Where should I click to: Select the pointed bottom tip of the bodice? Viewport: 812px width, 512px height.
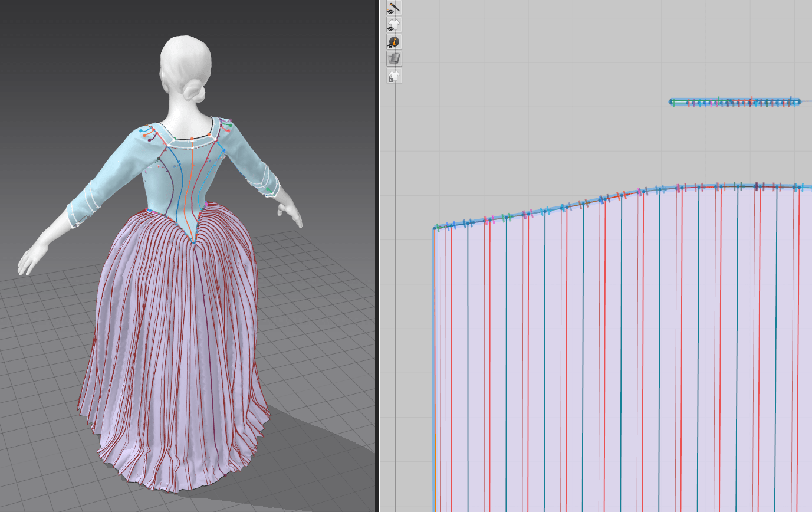(x=193, y=241)
